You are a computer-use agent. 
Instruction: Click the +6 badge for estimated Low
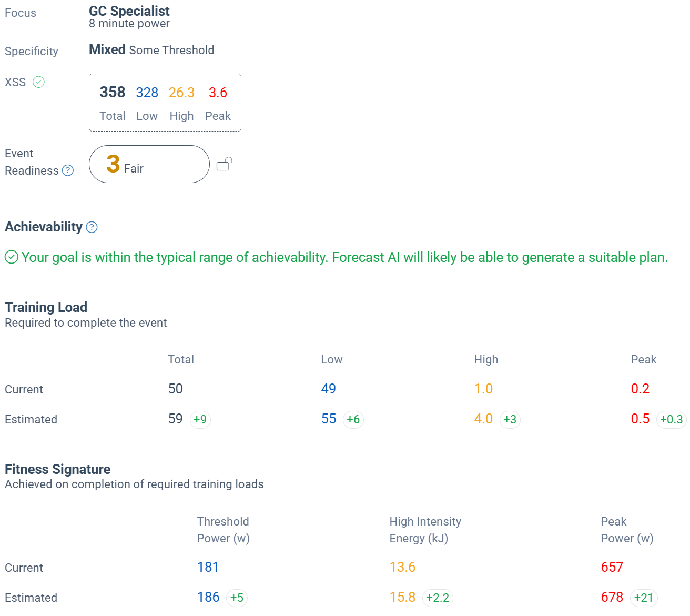click(x=353, y=419)
